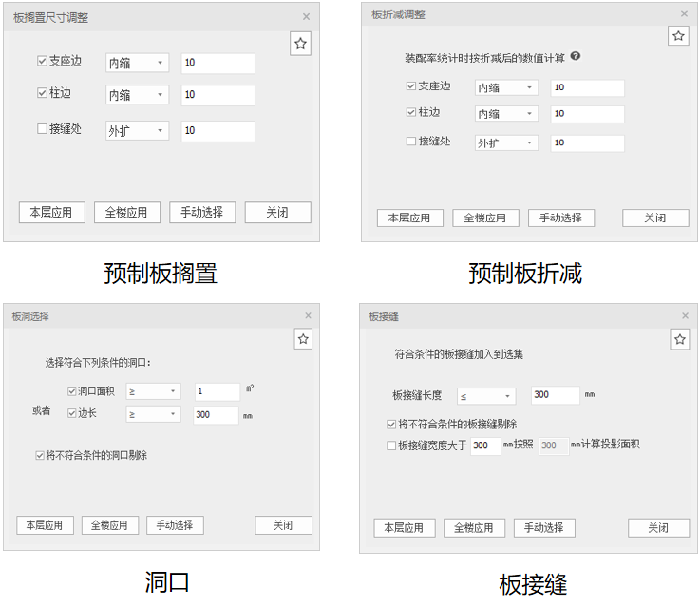Click star icon in 板接缝 dialog
700x606 pixels.
coord(680,339)
